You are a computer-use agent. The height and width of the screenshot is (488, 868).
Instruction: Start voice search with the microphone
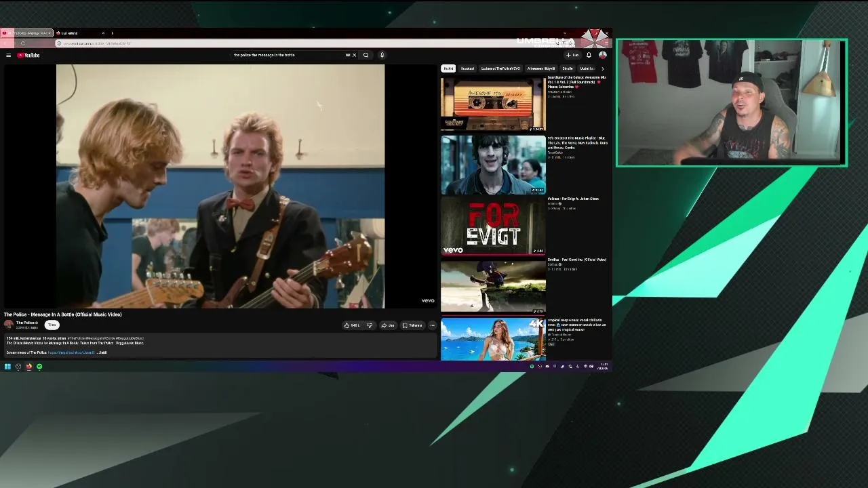tap(382, 55)
